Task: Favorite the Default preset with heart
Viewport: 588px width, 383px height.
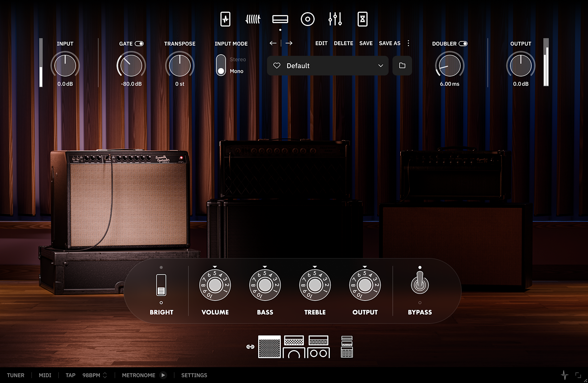Action: [277, 66]
